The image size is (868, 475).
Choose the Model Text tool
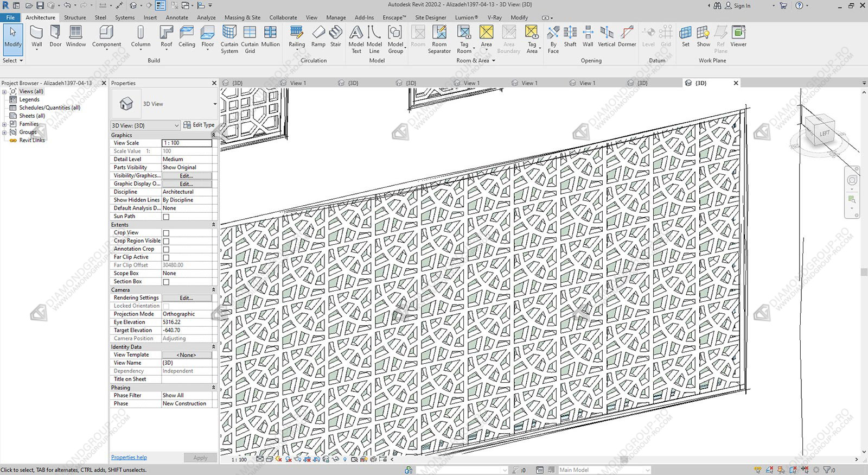356,39
